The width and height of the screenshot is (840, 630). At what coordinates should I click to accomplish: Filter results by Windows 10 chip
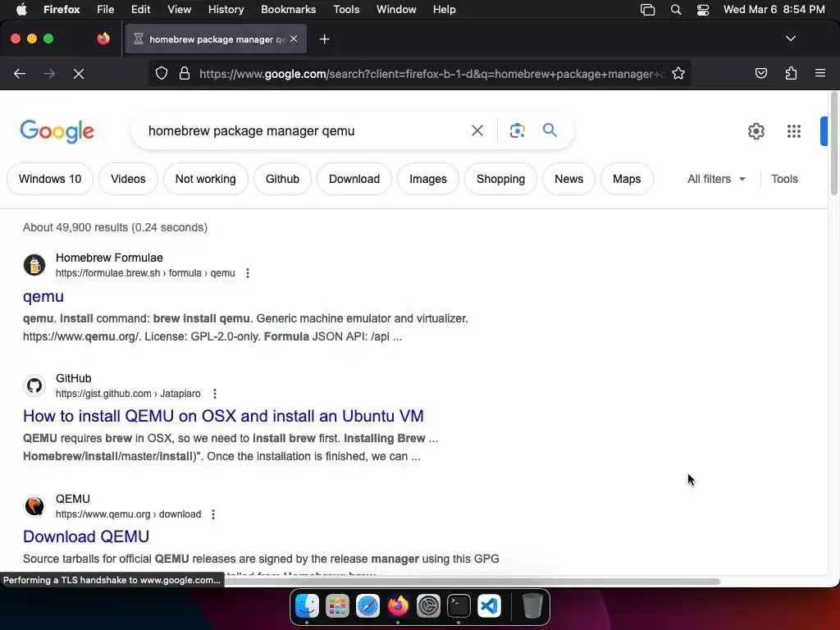tap(50, 179)
